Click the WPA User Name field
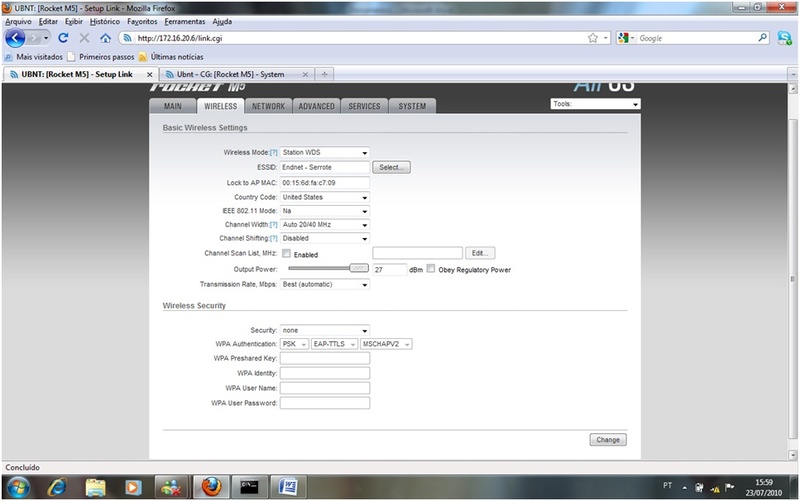The height and width of the screenshot is (501, 800). coord(325,388)
